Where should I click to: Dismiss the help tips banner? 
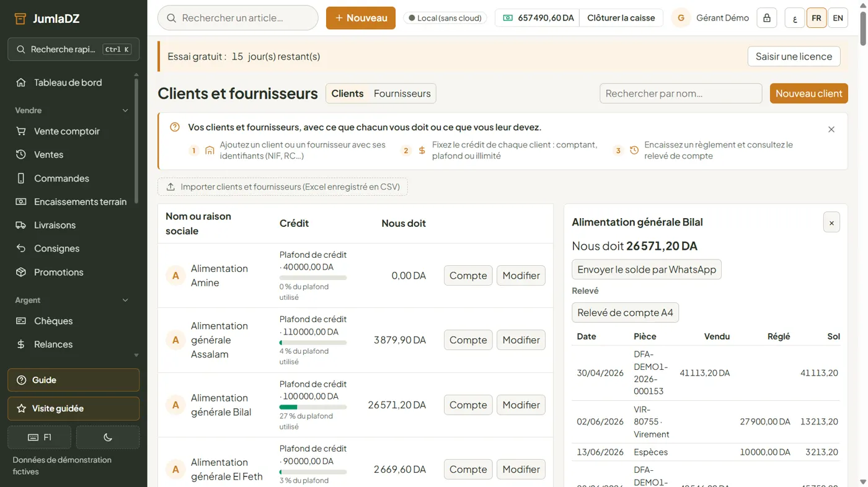pyautogui.click(x=831, y=129)
